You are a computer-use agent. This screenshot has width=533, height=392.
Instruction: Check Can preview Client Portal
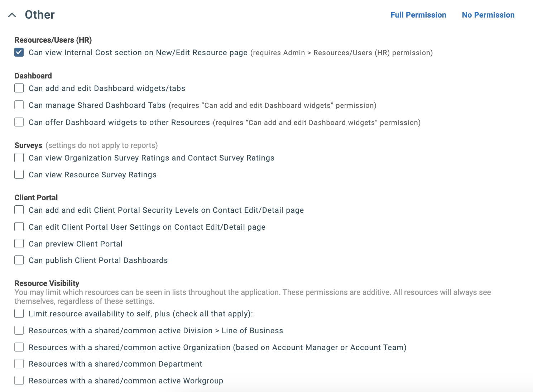click(19, 243)
